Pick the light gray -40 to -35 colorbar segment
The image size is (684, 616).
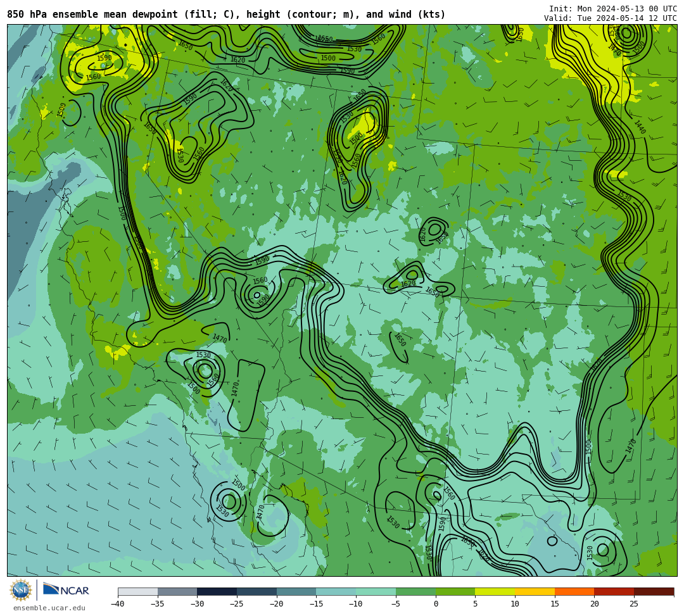[138, 591]
